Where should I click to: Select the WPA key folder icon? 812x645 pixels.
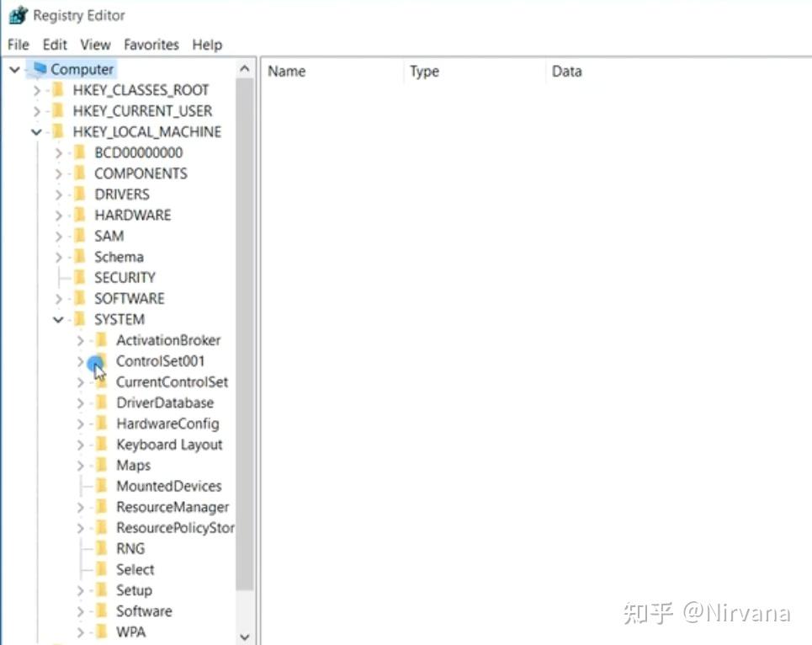pos(99,632)
